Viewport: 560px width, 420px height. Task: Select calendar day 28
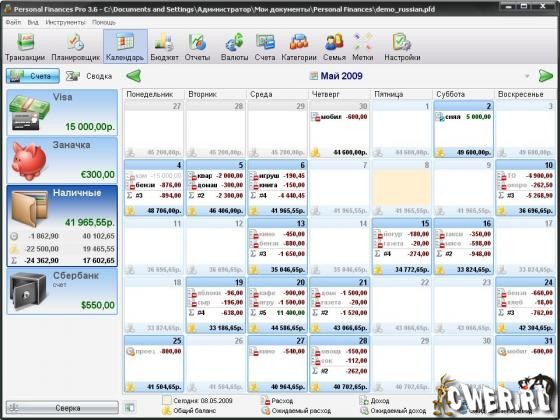coord(339,364)
